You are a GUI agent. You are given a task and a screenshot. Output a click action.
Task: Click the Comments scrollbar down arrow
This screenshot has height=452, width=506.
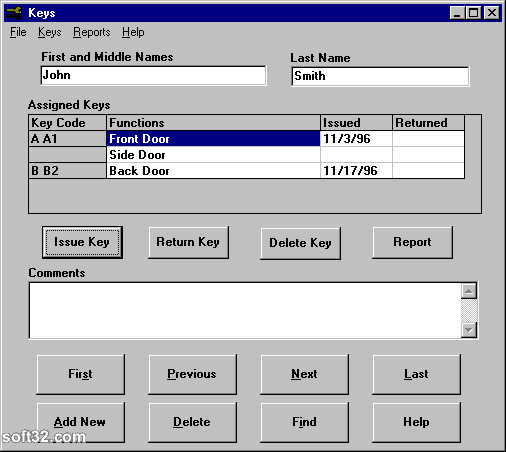[469, 330]
